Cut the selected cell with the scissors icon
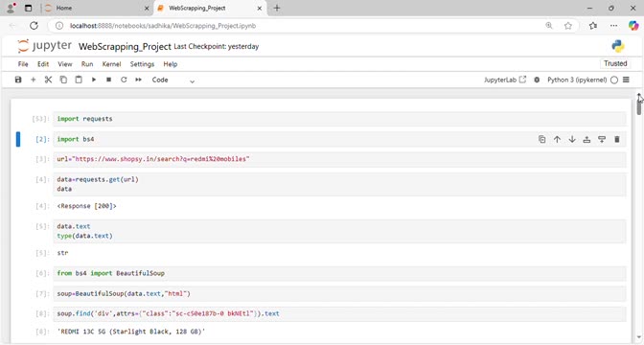644x345 pixels. click(48, 80)
